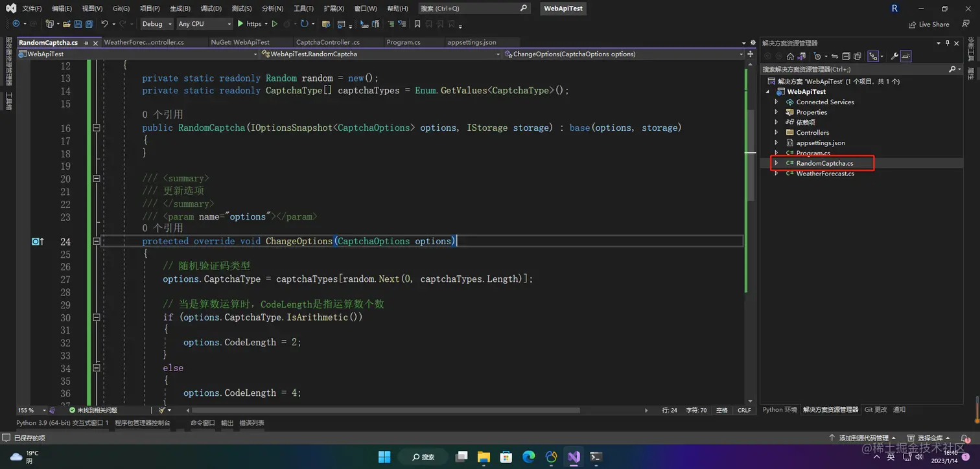
Task: Open File Explorer from the taskbar
Action: click(484, 456)
